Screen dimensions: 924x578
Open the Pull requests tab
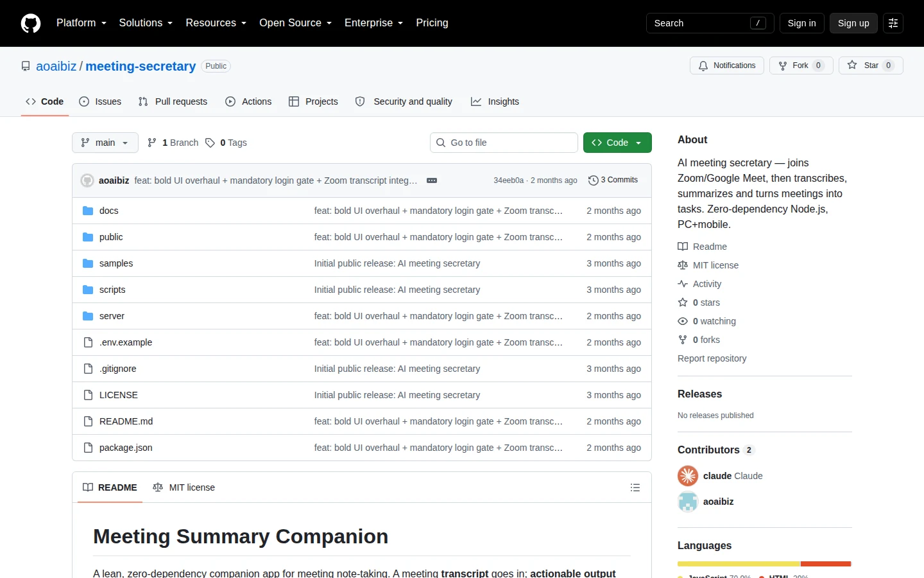[x=173, y=101]
